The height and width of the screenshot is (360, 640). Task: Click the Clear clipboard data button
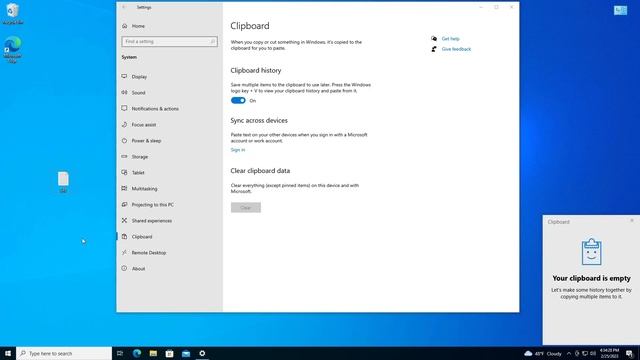click(246, 208)
